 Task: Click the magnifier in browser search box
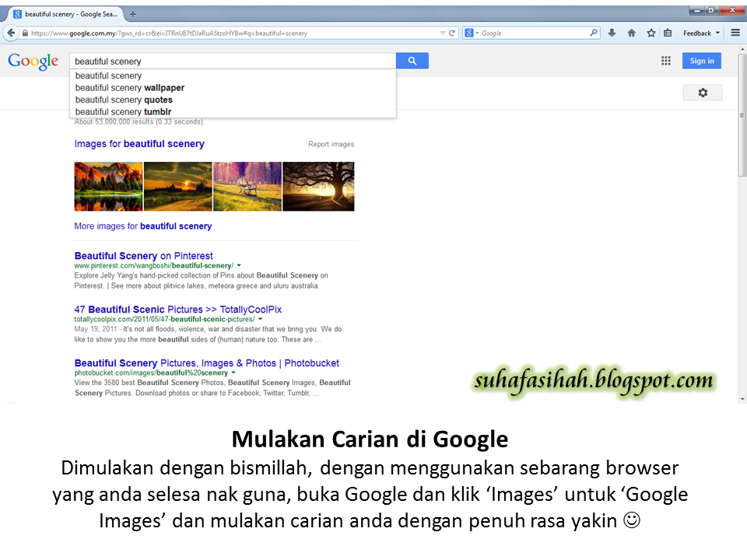pyautogui.click(x=593, y=33)
